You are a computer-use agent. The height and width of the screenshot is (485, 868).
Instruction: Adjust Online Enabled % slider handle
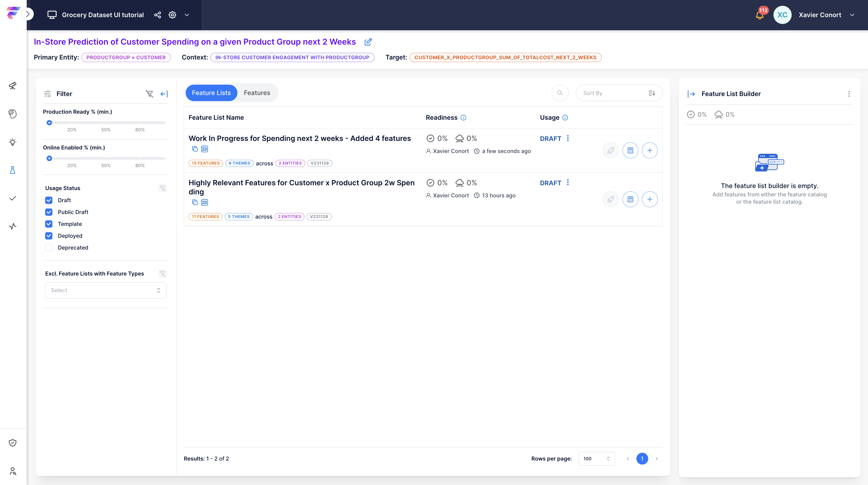click(x=49, y=158)
